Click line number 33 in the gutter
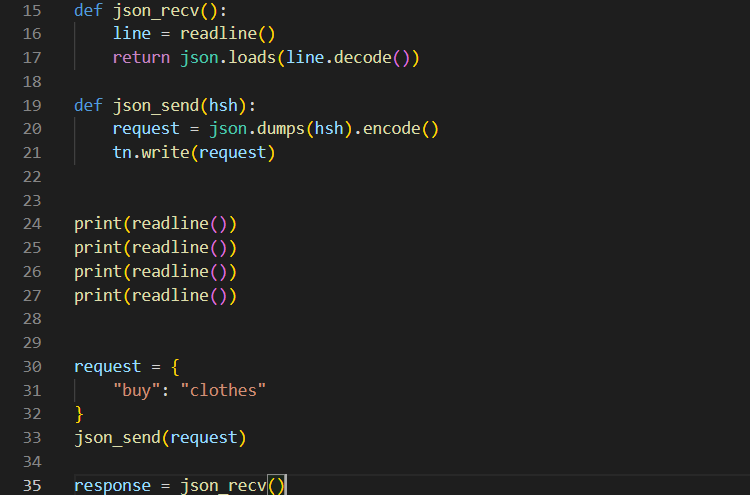Screen dimensions: 750x495 32,438
